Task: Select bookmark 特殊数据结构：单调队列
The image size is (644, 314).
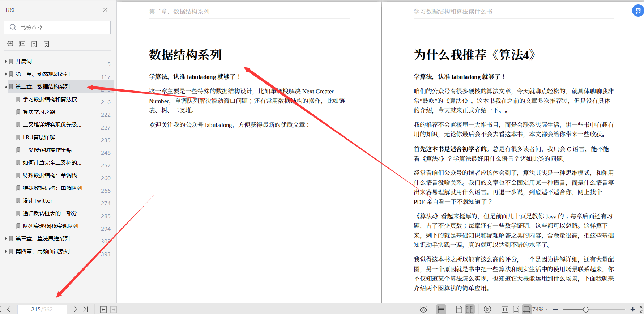Action: [x=52, y=188]
